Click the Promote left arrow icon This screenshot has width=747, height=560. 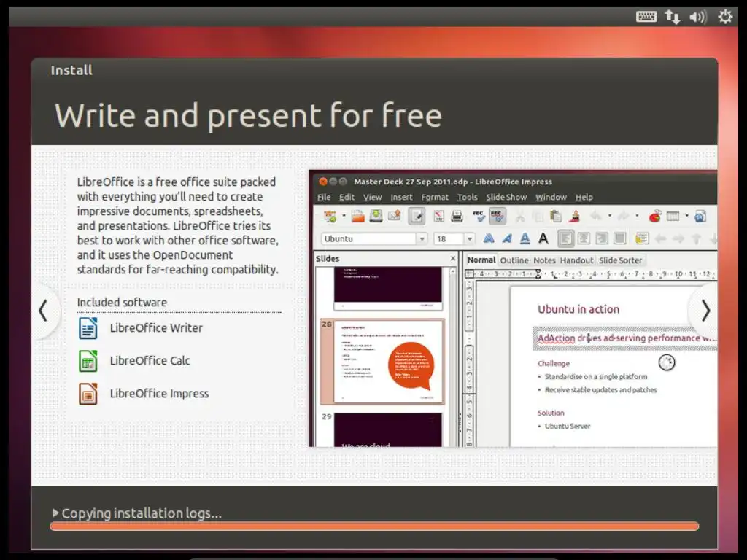659,238
